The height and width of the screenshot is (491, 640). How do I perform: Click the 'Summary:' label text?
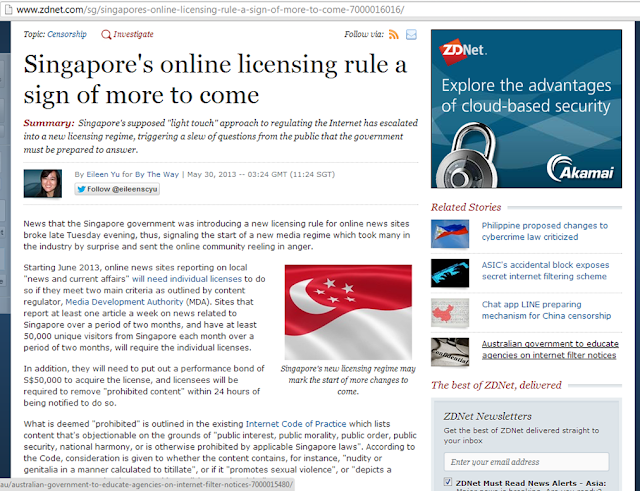point(49,123)
